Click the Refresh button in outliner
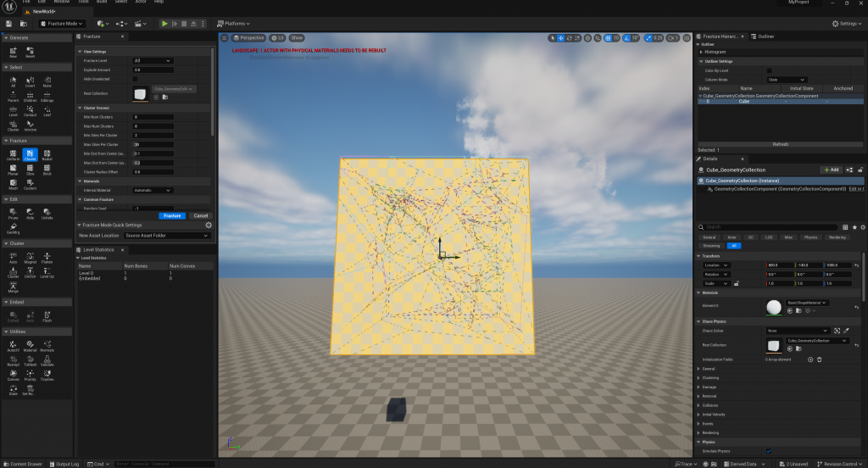 click(780, 144)
